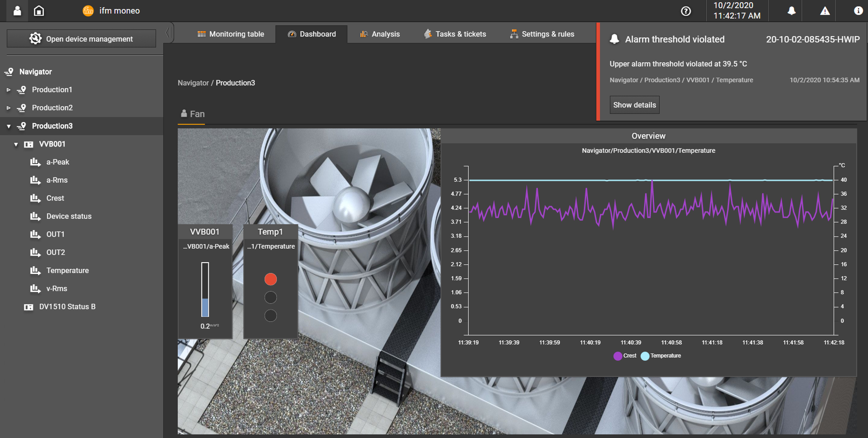Expand the Production1 navigator node
Viewport: 868px width, 438px height.
[10, 90]
